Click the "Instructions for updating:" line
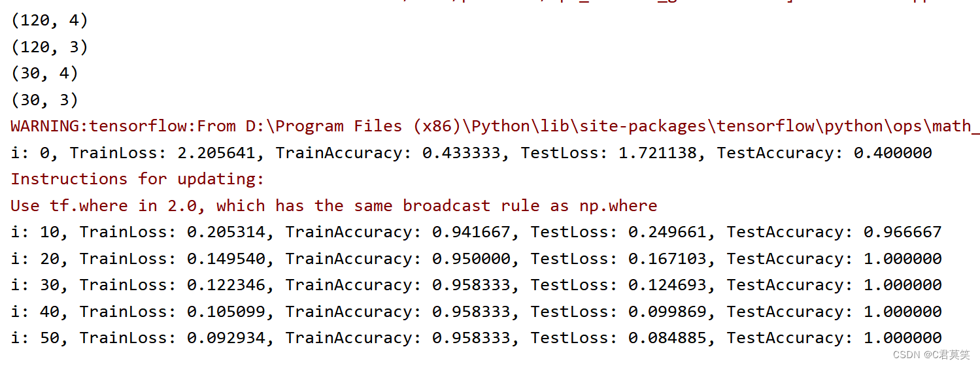 pyautogui.click(x=137, y=179)
